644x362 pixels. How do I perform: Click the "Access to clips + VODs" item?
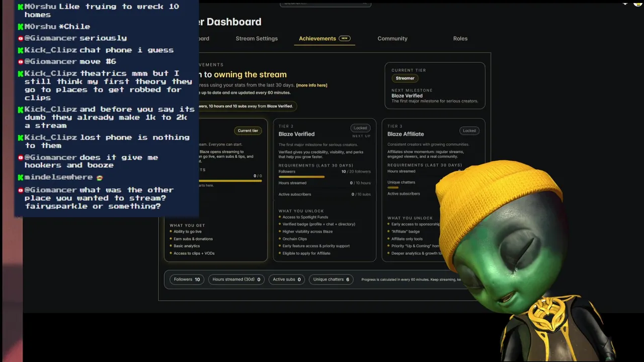pos(194,253)
